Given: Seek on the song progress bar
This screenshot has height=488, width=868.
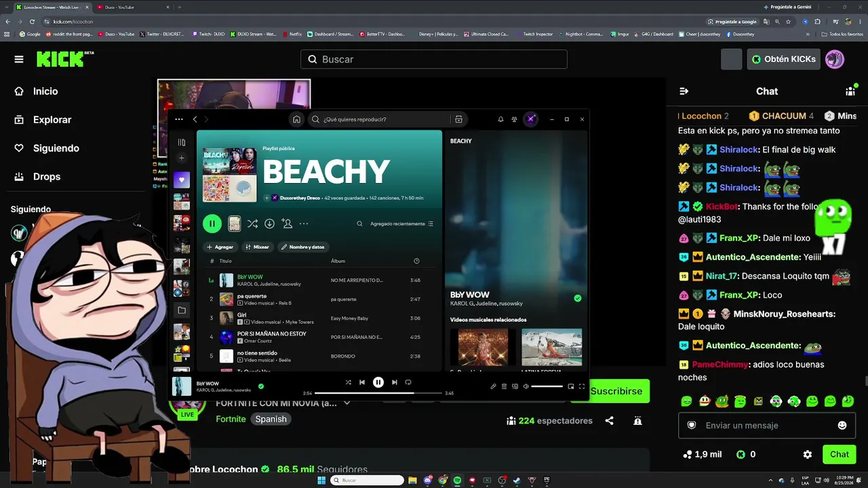Looking at the screenshot, I should point(378,393).
